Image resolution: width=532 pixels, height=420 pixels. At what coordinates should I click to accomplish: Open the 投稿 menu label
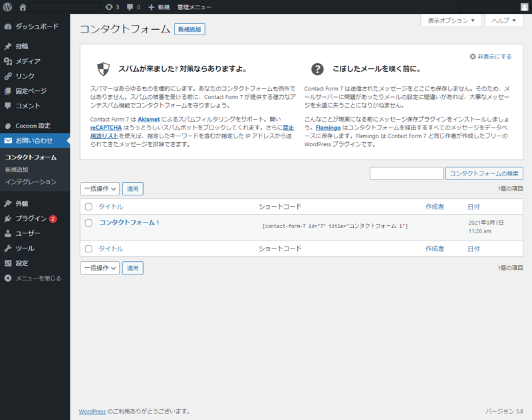(x=22, y=47)
